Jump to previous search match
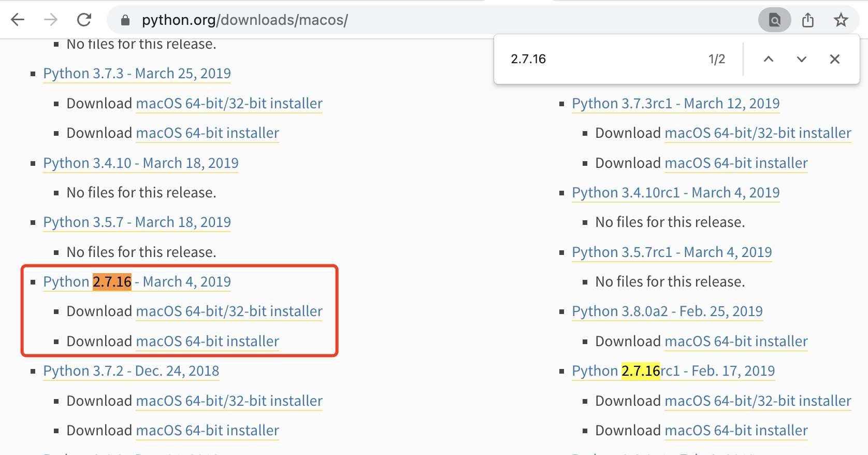The image size is (868, 455). [x=768, y=59]
